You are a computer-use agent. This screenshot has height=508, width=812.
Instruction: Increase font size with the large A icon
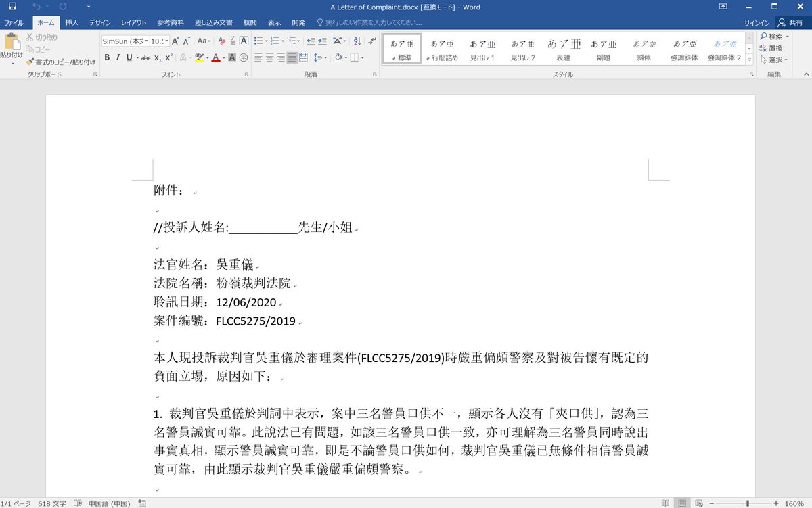[176, 41]
